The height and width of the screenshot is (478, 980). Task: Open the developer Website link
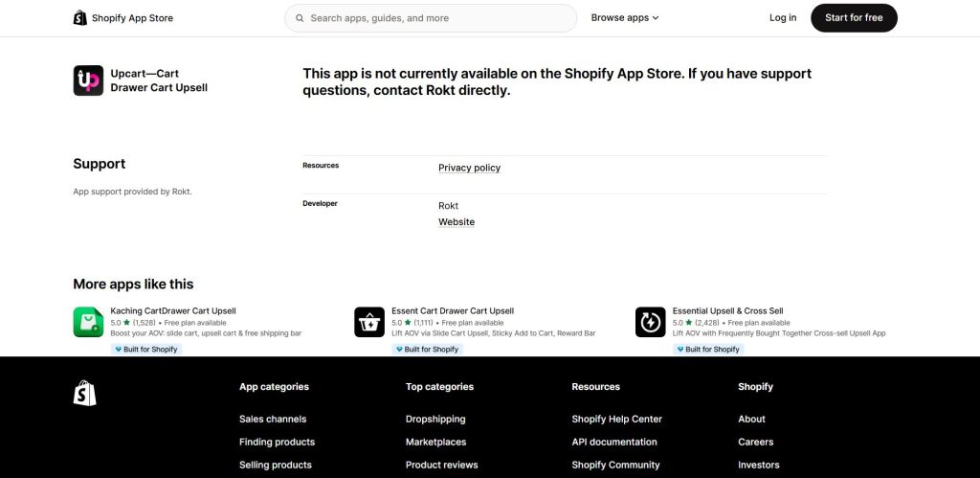click(x=457, y=222)
